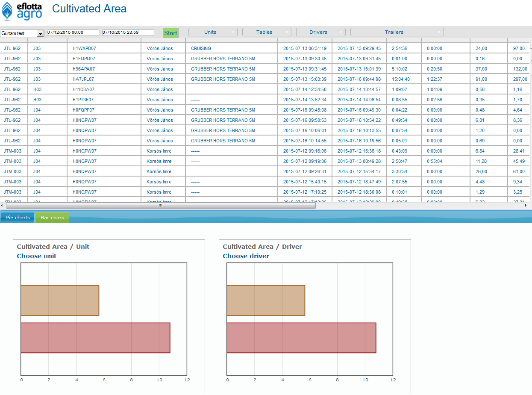Click the red bar in Cultivated Area / Driver chart
The image size is (532, 395).
pyautogui.click(x=301, y=338)
